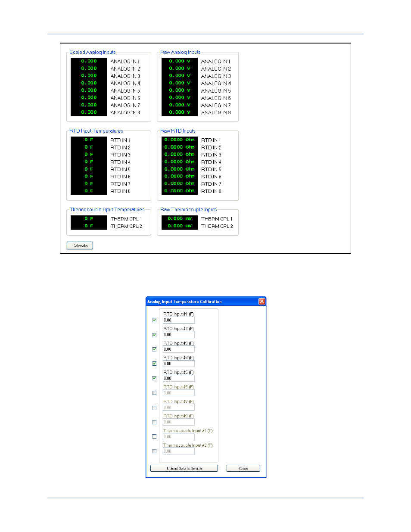Click the Close button in calibration dialog
411x532 pixels.
(x=243, y=468)
